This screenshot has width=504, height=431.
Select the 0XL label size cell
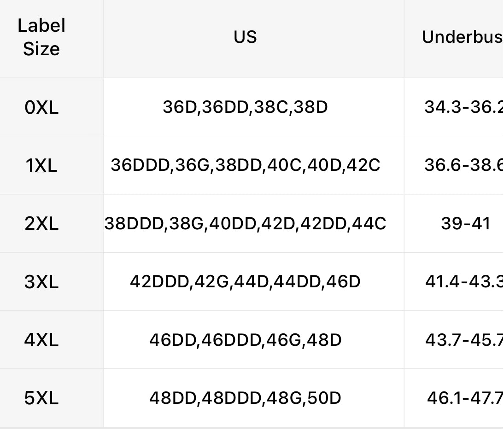click(x=41, y=107)
